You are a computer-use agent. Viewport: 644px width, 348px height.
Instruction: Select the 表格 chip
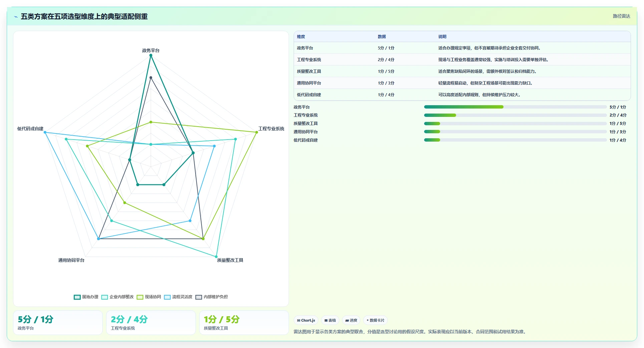tap(330, 320)
